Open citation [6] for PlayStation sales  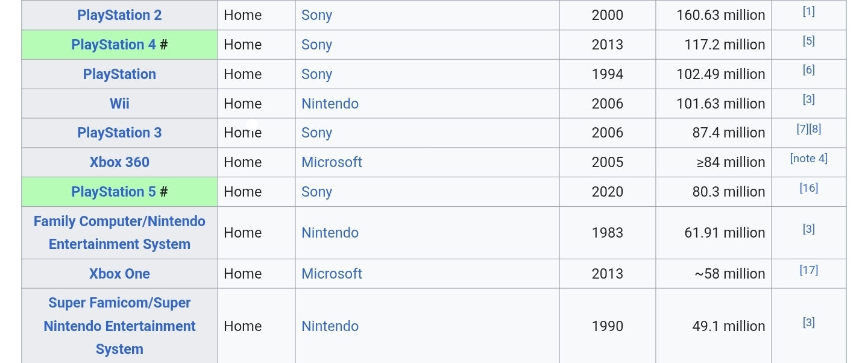[x=808, y=70]
